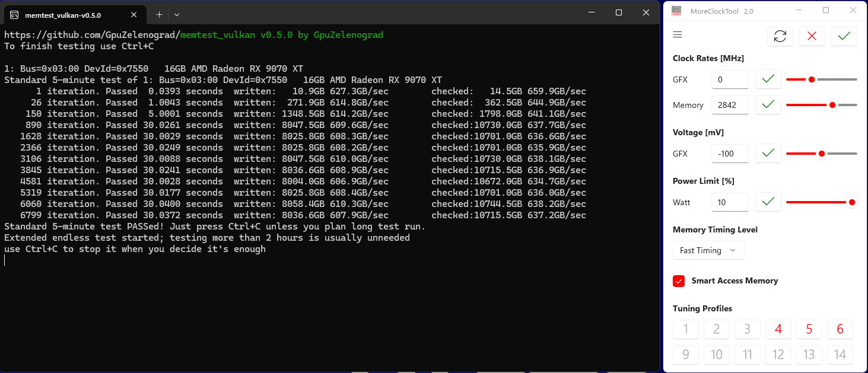The width and height of the screenshot is (868, 373).
Task: Apply all settings with top green checkmark
Action: [x=844, y=36]
